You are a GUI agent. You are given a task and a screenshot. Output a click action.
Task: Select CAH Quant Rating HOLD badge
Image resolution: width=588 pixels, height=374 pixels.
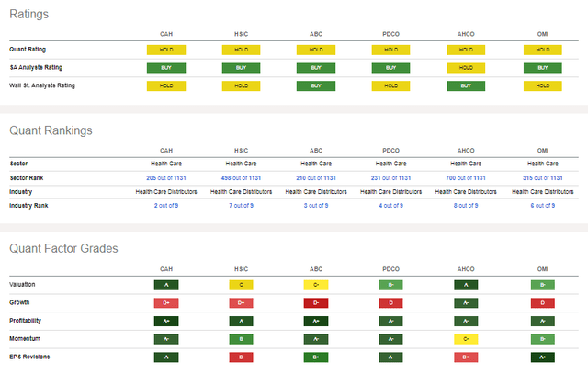tap(166, 50)
